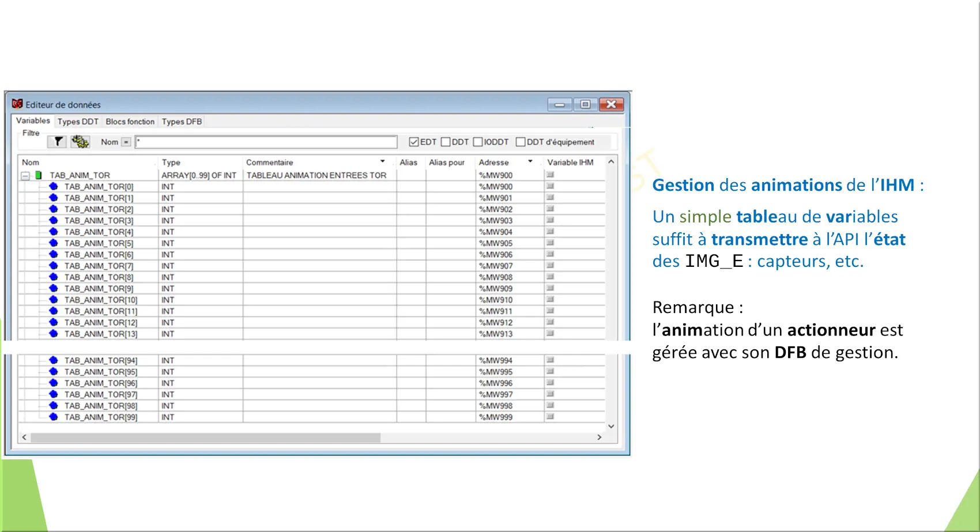This screenshot has width=980, height=532.
Task: Click the scroll left arrow
Action: 24,437
